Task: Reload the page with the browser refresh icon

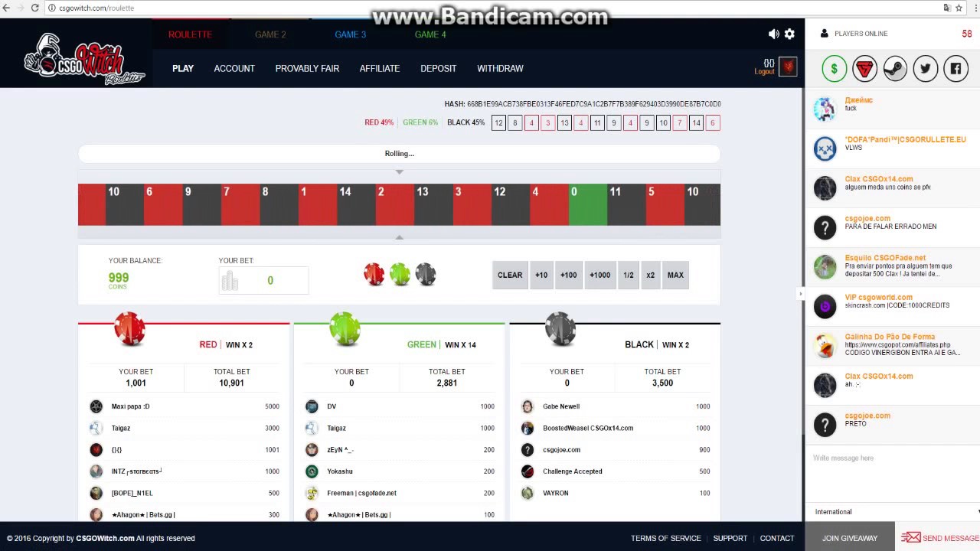Action: click(34, 8)
